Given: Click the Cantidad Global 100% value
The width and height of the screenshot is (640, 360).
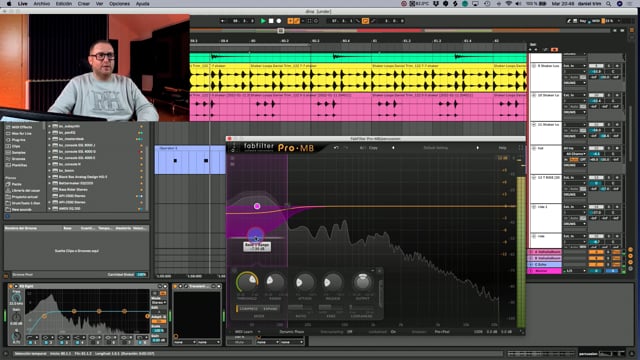Looking at the screenshot, I should [141, 275].
